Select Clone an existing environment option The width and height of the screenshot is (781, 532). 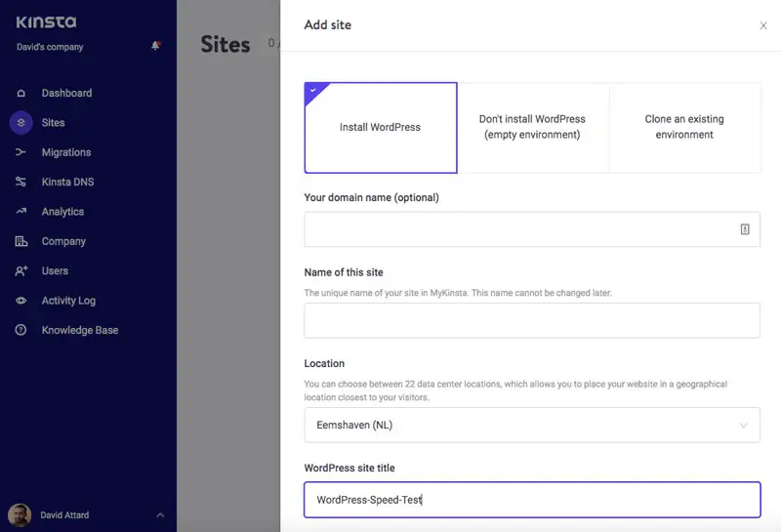click(684, 128)
